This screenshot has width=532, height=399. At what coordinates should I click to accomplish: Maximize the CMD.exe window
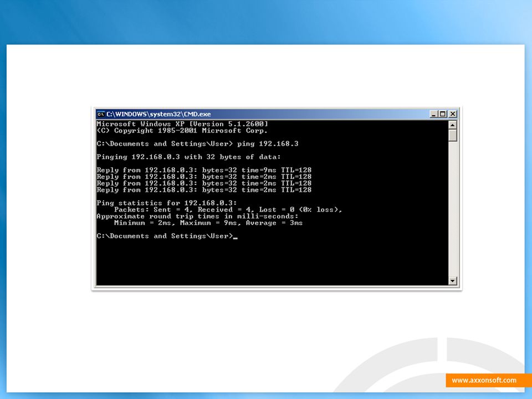pyautogui.click(x=442, y=114)
